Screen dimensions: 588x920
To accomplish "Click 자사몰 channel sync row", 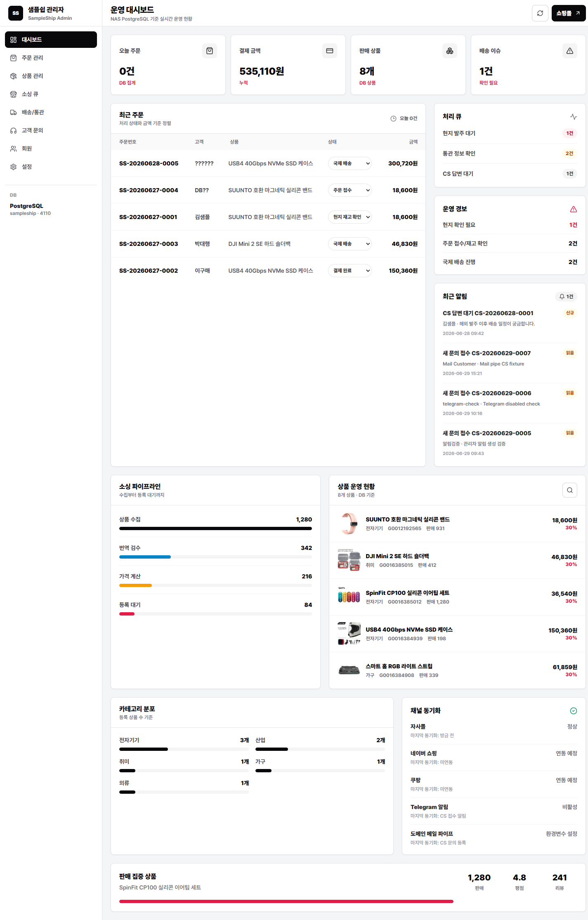I will [x=494, y=731].
